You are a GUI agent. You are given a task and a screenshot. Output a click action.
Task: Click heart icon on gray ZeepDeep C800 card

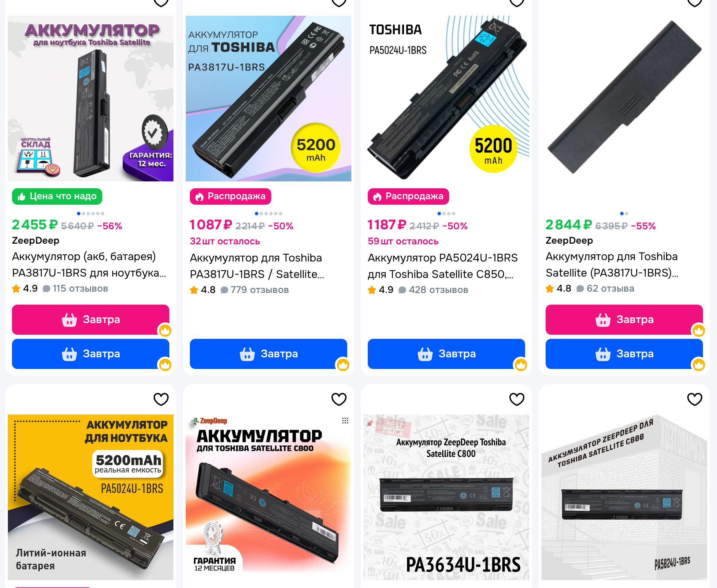[695, 399]
